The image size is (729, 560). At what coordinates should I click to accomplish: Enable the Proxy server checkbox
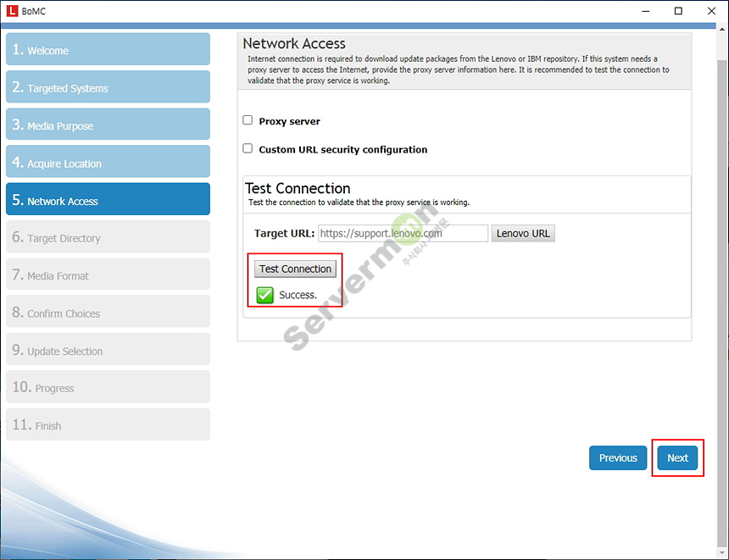pos(248,120)
